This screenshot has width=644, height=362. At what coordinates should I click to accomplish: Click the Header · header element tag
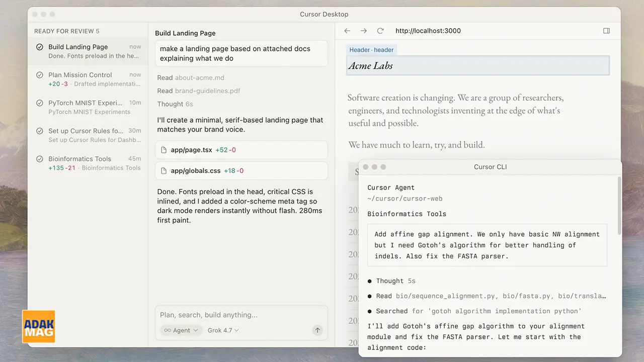click(371, 50)
